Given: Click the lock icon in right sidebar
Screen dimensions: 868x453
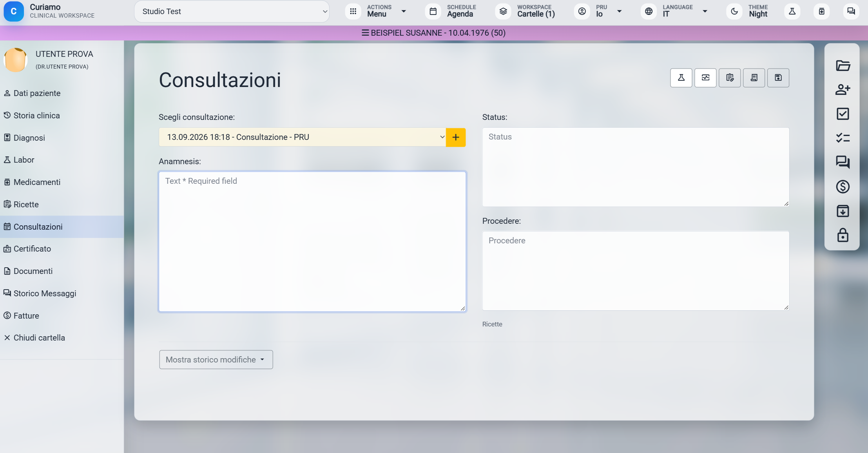Looking at the screenshot, I should tap(843, 235).
